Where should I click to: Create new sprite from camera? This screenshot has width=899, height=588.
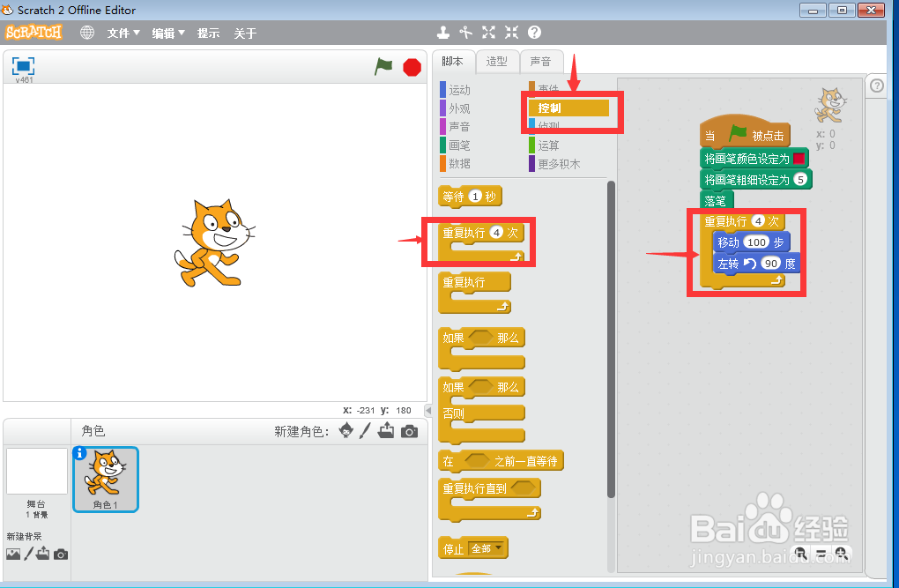409,431
